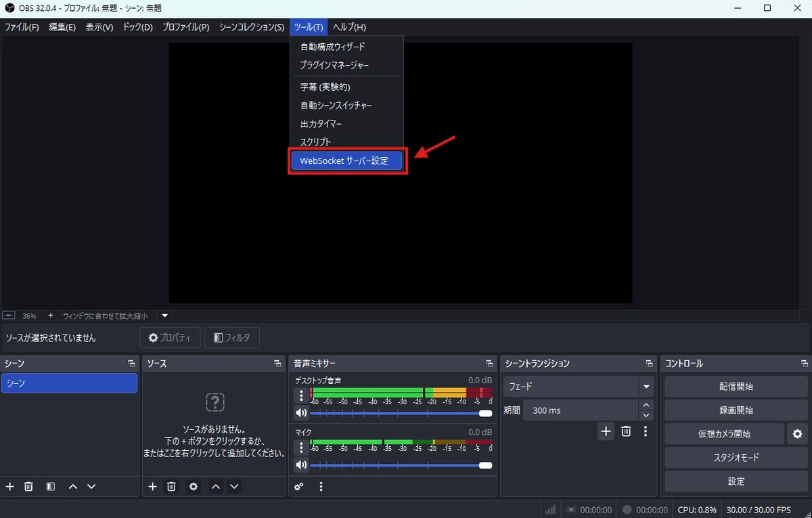The width and height of the screenshot is (812, 518).
Task: Float the コントロール dock panel
Action: point(803,364)
